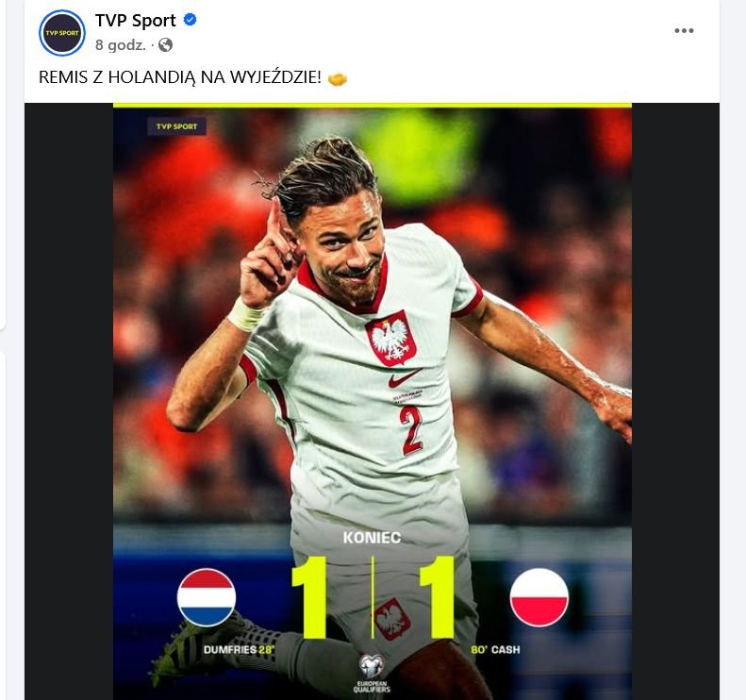Open the '8 godz.' post timestamp
The height and width of the screenshot is (700, 746).
pyautogui.click(x=121, y=45)
